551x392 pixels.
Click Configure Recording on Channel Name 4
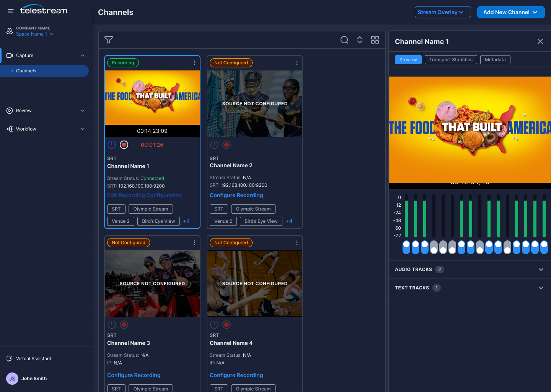(236, 375)
